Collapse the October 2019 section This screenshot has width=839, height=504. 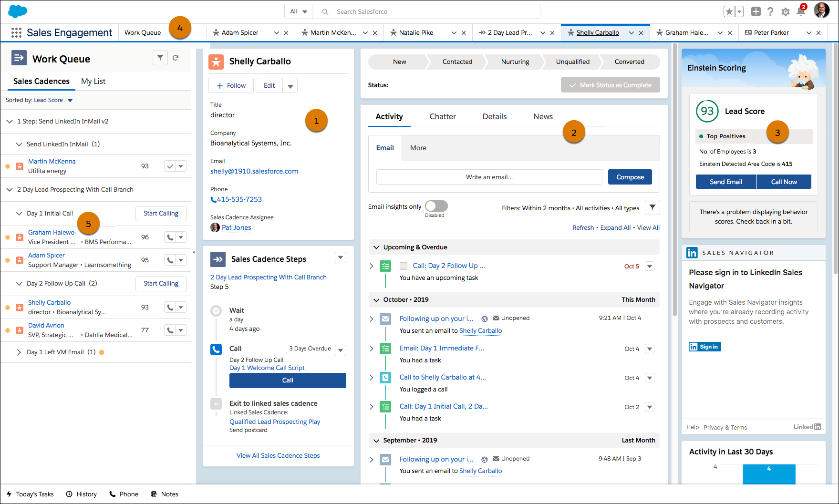coord(376,300)
